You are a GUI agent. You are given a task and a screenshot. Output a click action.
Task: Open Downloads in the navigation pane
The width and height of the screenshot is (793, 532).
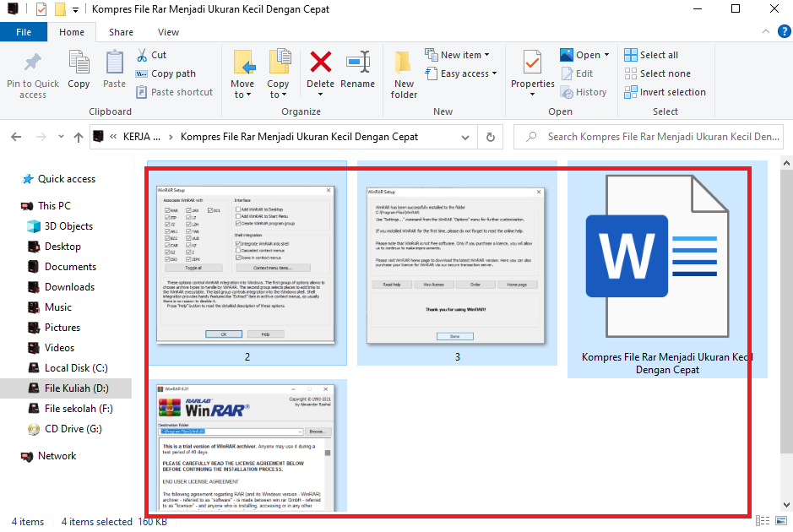pyautogui.click(x=70, y=287)
